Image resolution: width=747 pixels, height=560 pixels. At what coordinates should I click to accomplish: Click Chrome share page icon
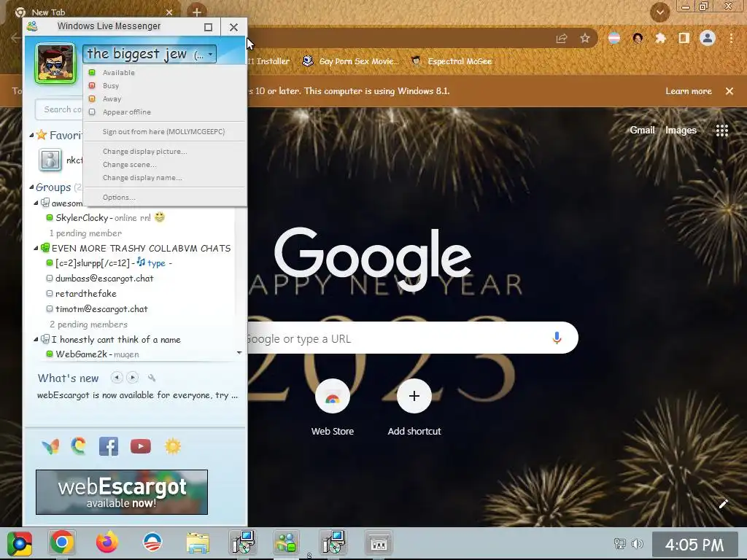[562, 39]
